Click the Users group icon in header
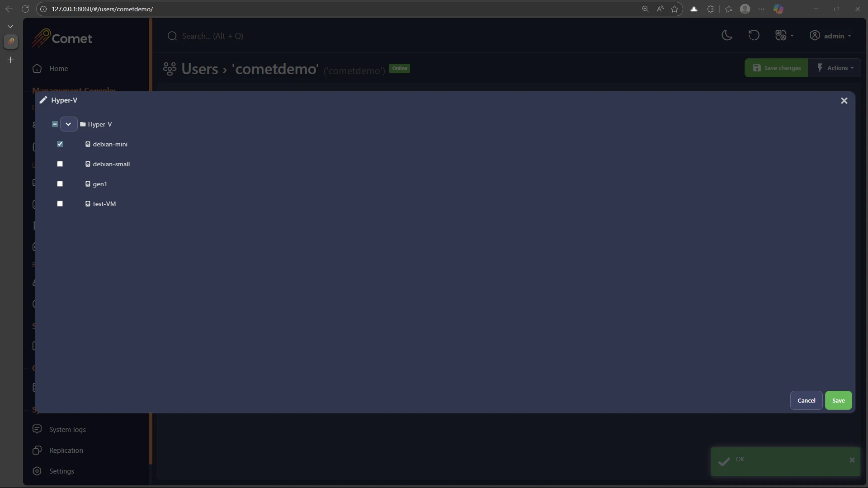This screenshot has height=488, width=868. pyautogui.click(x=170, y=69)
